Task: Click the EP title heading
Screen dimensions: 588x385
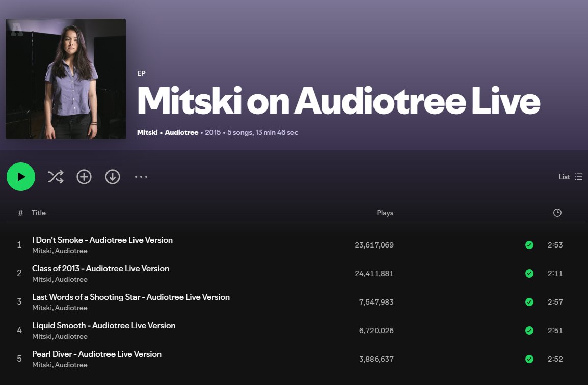Action: (x=338, y=100)
